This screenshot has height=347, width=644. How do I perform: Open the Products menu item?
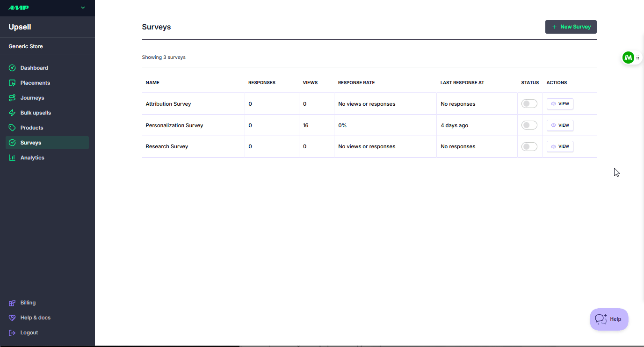click(47, 128)
